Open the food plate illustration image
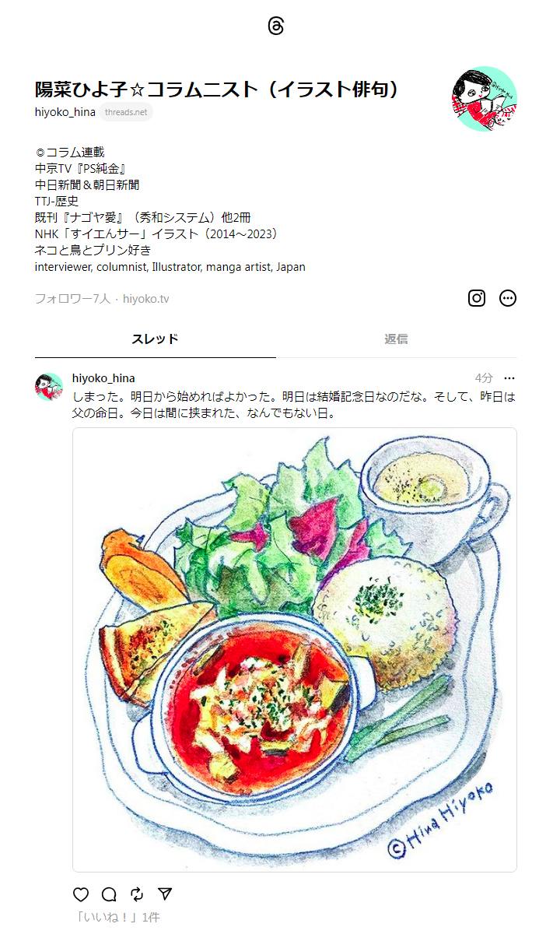Viewport: 560px width, 934px height. 295,650
